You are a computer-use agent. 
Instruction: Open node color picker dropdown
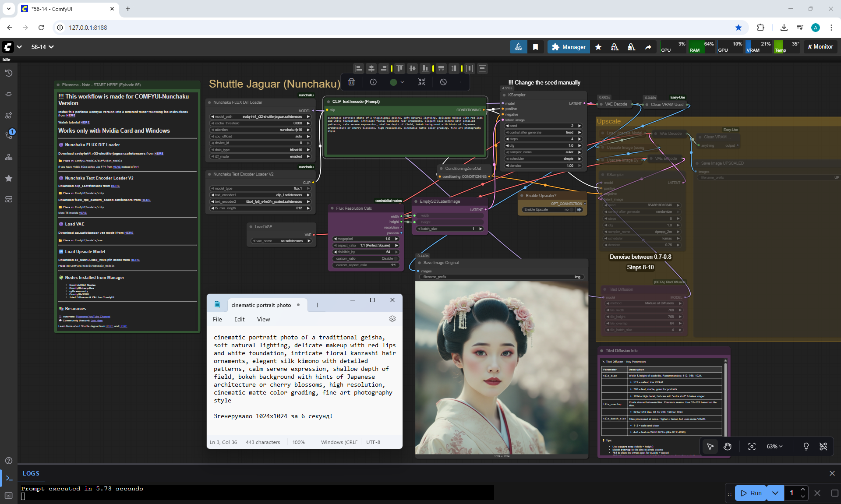pyautogui.click(x=397, y=82)
